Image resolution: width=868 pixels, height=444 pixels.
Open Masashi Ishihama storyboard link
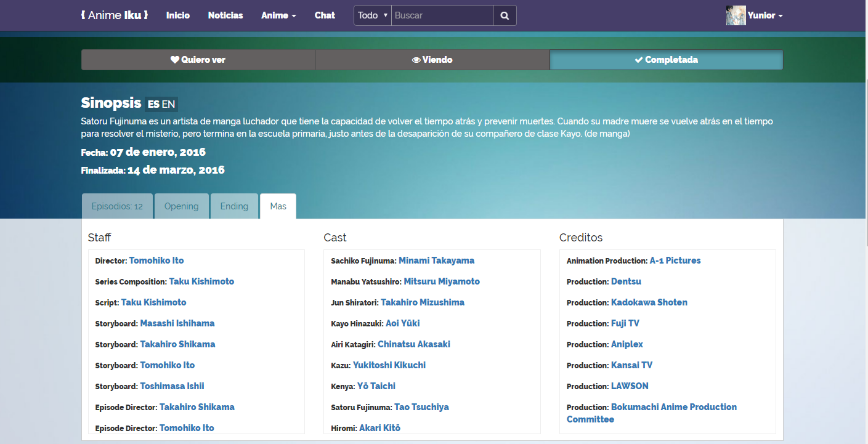click(x=177, y=323)
